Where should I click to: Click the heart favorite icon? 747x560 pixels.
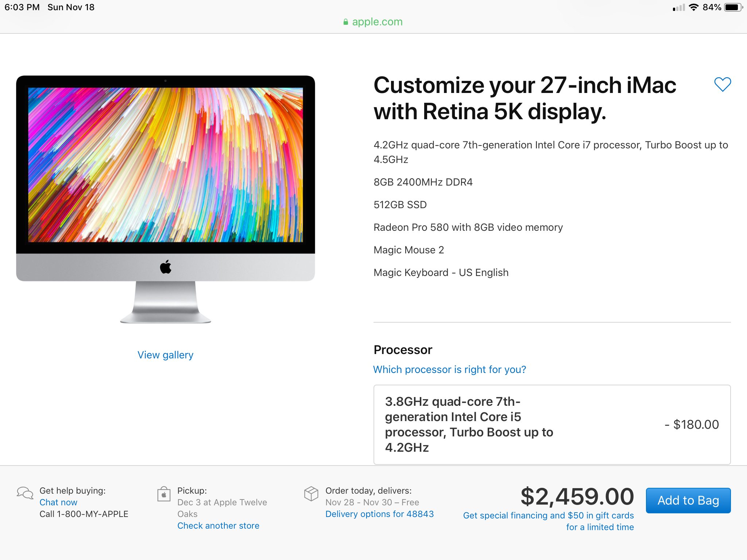(722, 85)
